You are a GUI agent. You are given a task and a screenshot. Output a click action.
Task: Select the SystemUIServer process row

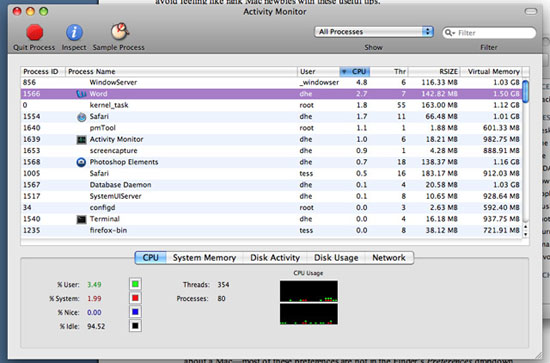click(271, 196)
